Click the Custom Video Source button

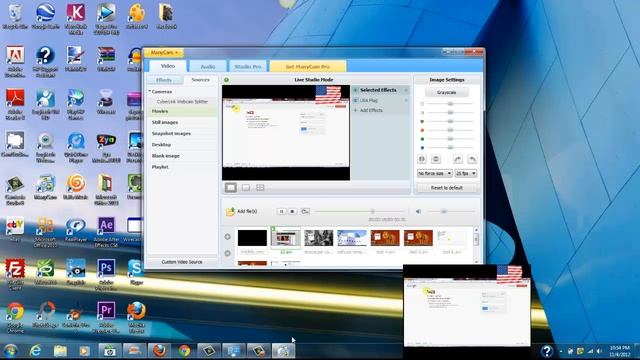[x=182, y=262]
